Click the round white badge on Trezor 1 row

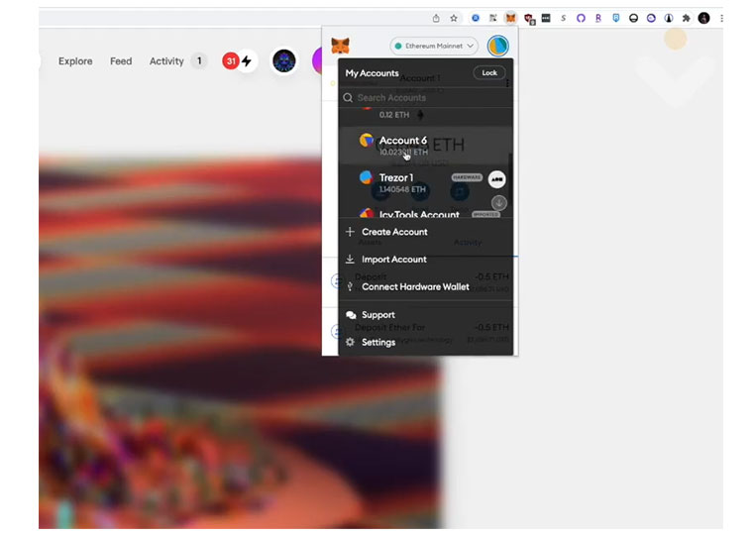click(x=496, y=179)
